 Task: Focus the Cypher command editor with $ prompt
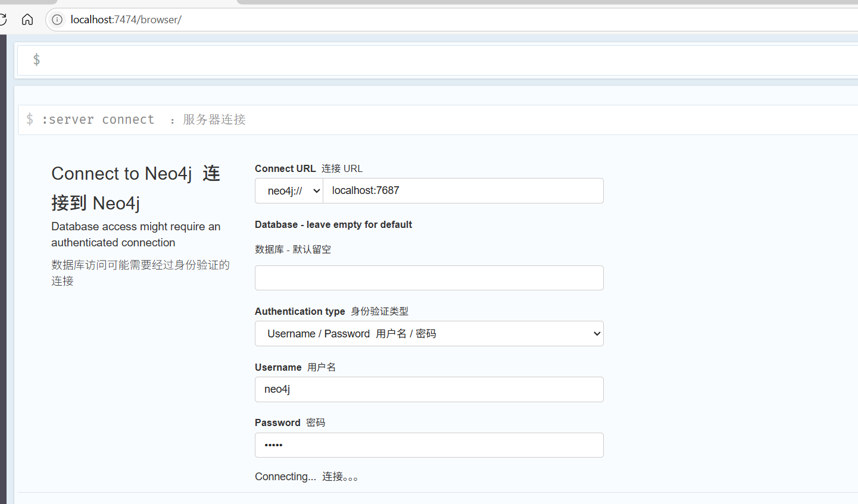pyautogui.click(x=438, y=60)
